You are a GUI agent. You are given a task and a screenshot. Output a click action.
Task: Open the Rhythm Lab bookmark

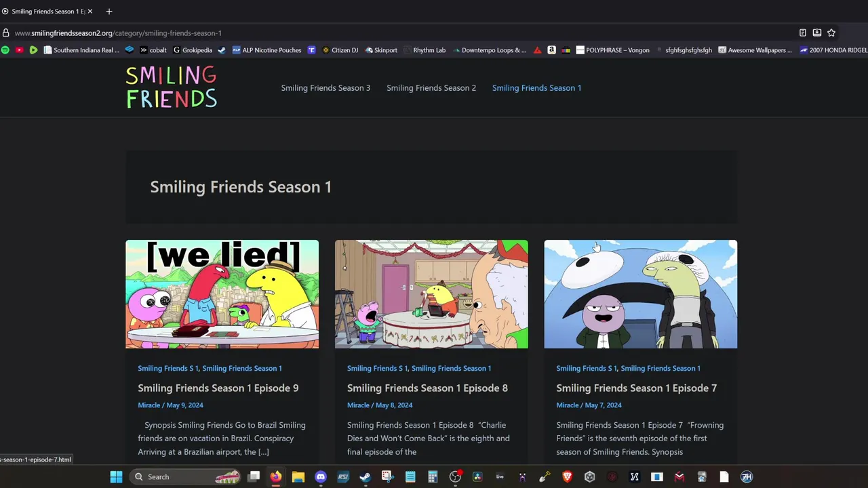425,50
